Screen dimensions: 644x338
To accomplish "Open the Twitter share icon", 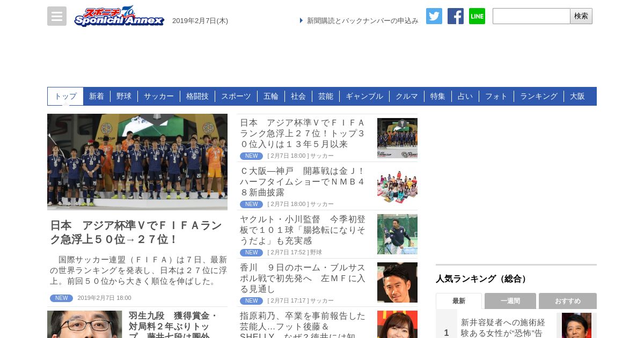I will pos(434,16).
